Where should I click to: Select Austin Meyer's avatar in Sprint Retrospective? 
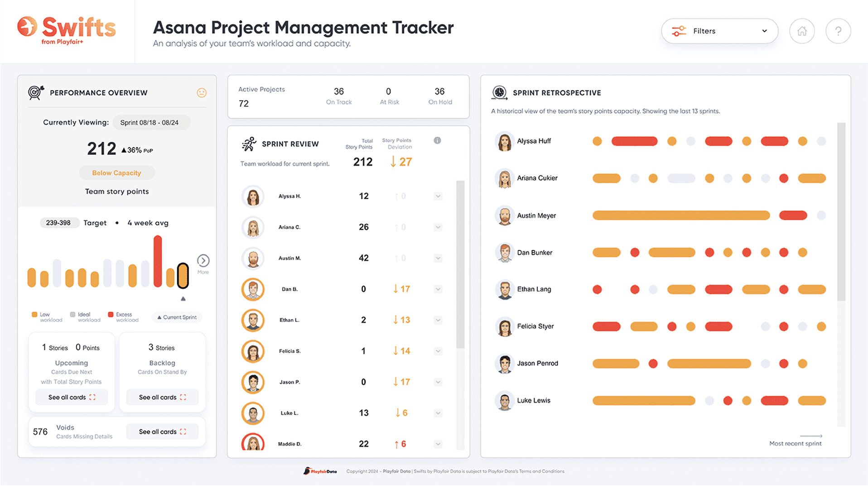click(504, 216)
